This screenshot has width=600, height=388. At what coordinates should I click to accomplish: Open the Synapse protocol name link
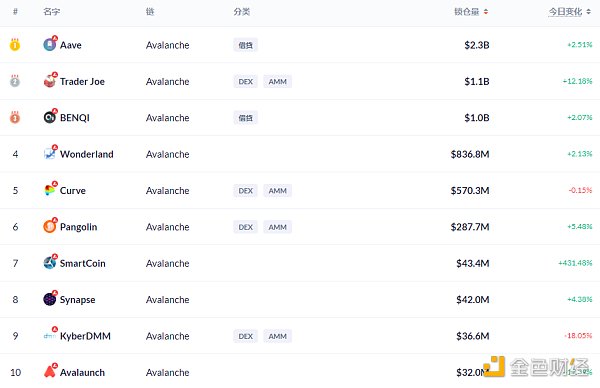pos(77,300)
